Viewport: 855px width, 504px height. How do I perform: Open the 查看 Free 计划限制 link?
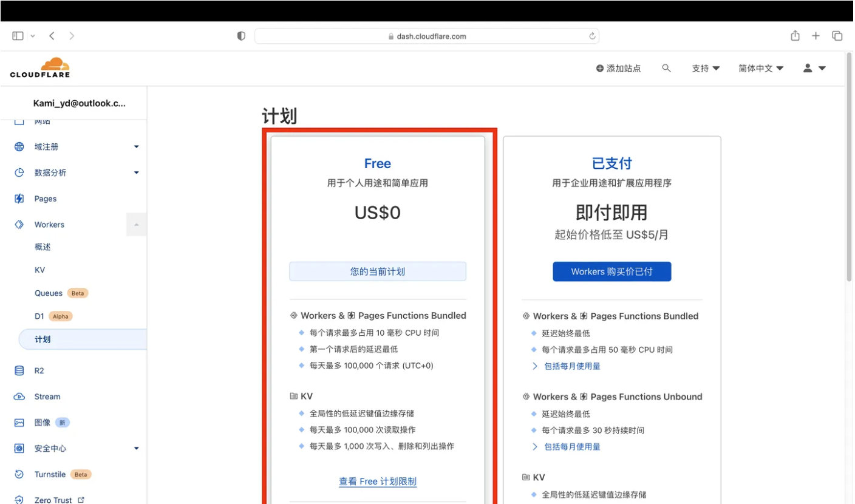click(x=378, y=482)
